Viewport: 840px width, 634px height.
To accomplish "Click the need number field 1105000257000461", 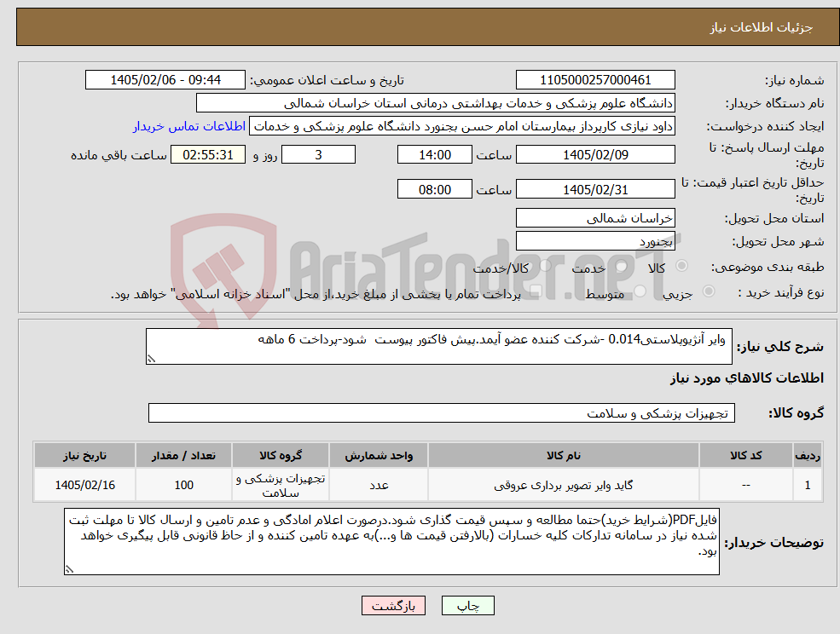I will click(595, 80).
